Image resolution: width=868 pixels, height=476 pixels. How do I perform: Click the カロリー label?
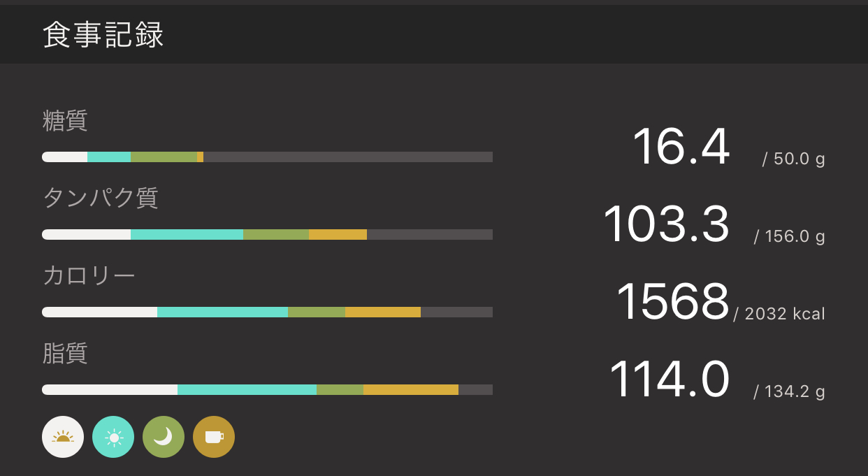[x=89, y=275]
